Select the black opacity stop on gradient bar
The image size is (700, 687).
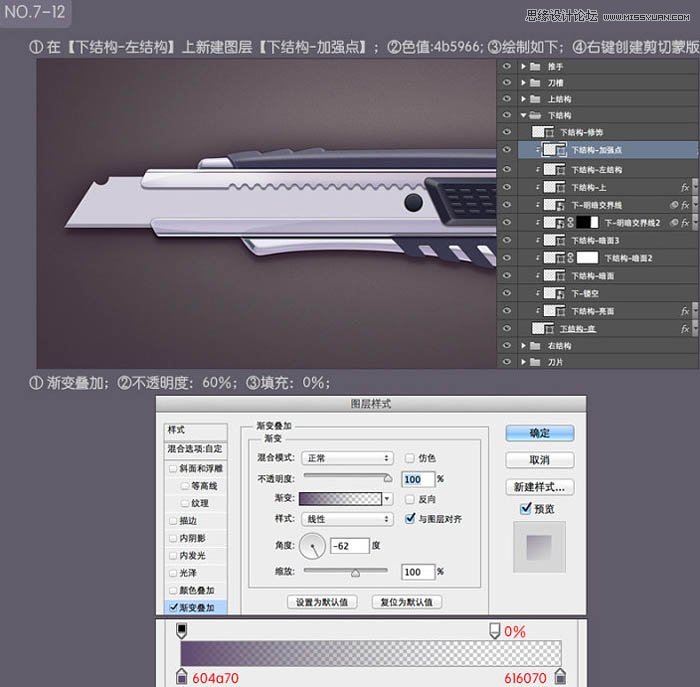[181, 630]
